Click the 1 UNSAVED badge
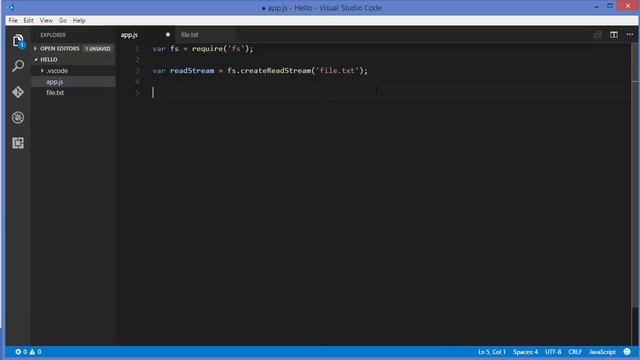 (98, 49)
